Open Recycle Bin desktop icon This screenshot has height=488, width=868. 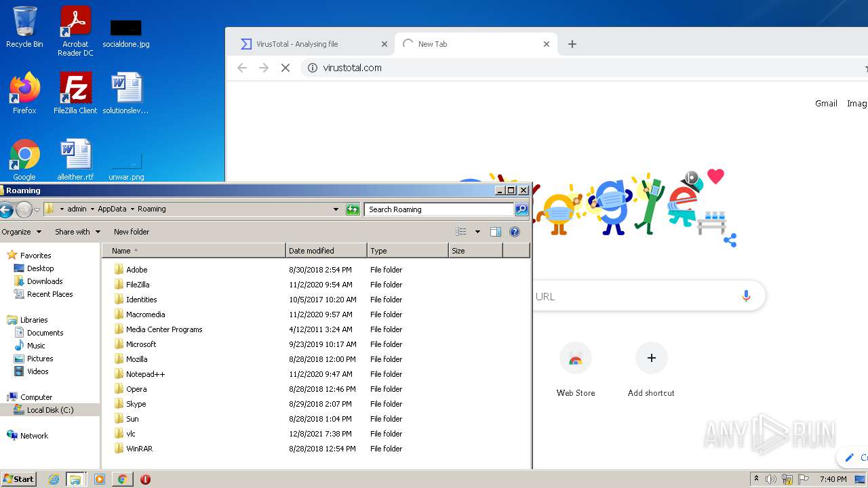pyautogui.click(x=24, y=27)
